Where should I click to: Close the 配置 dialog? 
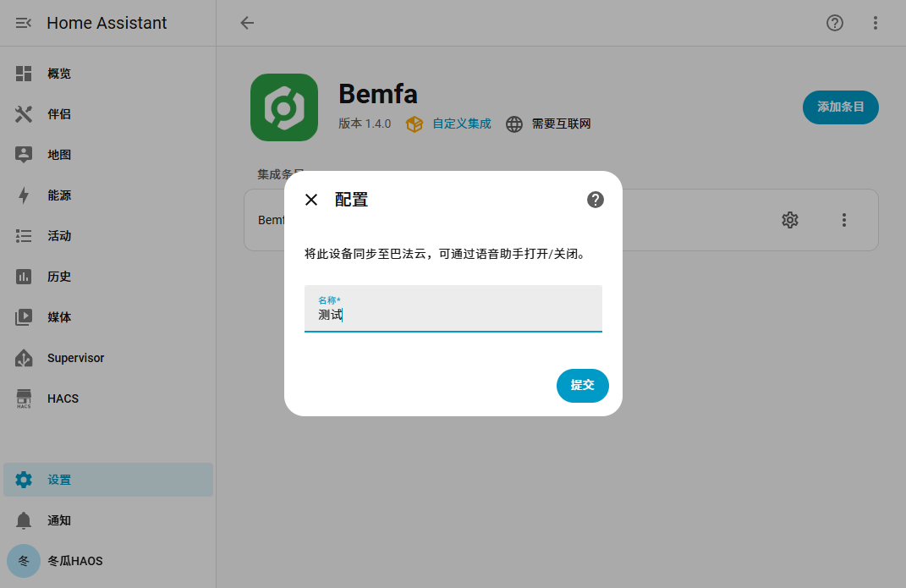[x=311, y=200]
